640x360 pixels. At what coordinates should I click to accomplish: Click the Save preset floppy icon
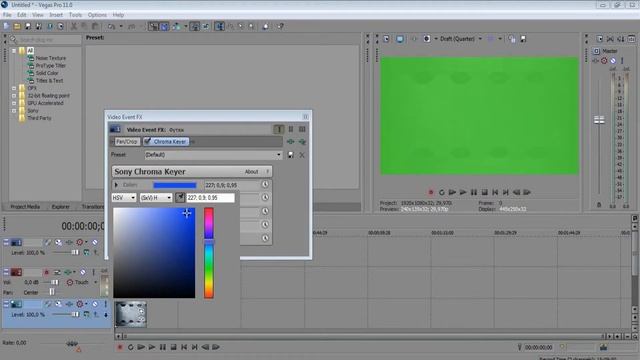pyautogui.click(x=291, y=155)
